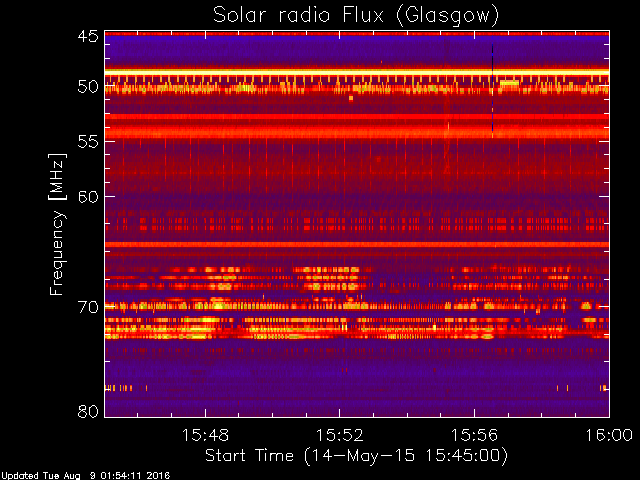The image size is (640, 480).
Task: Click the small yellow blob just below 50 MHz around 15:57
Action: pos(509,83)
